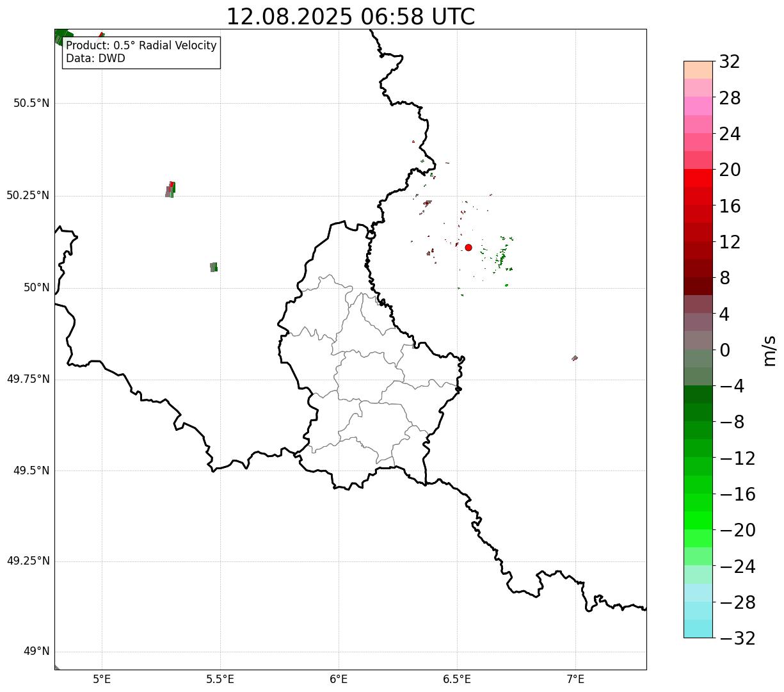The height and width of the screenshot is (692, 784).
Task: Select the cyan bottom swatch of the colorbar
Action: [x=698, y=629]
